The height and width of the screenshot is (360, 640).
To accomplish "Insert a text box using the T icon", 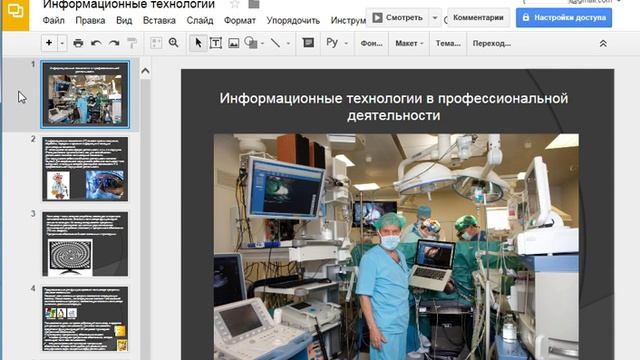I will click(216, 43).
